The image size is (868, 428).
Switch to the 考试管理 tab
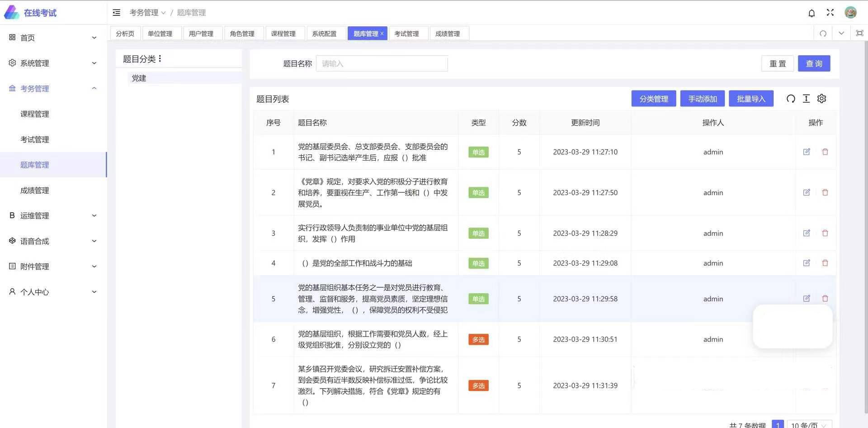click(x=406, y=33)
